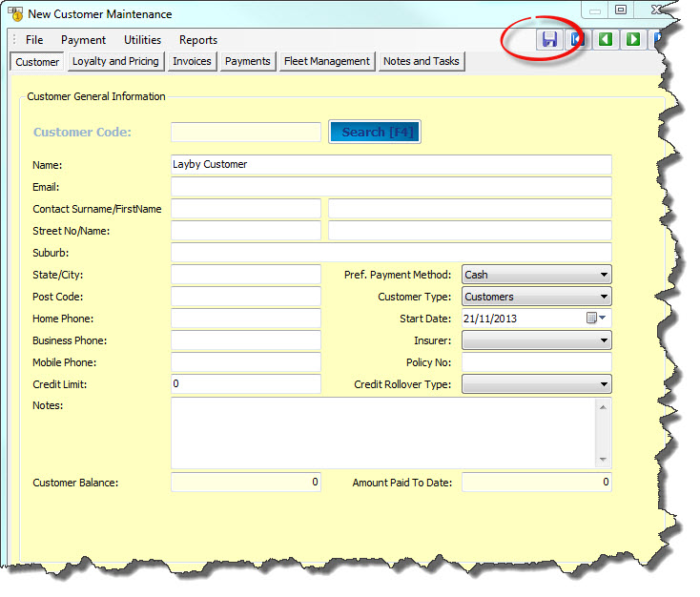This screenshot has height=597, width=700.
Task: Switch to the Payments tab
Action: point(248,61)
